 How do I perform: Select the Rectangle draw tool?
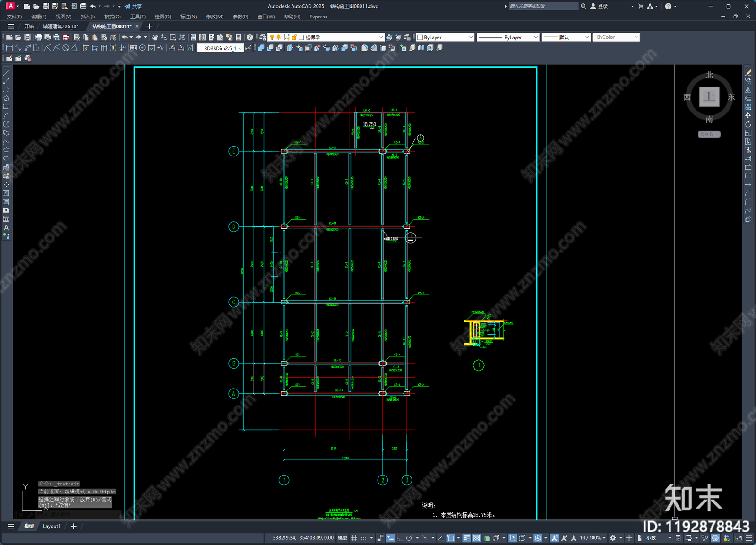click(x=6, y=107)
